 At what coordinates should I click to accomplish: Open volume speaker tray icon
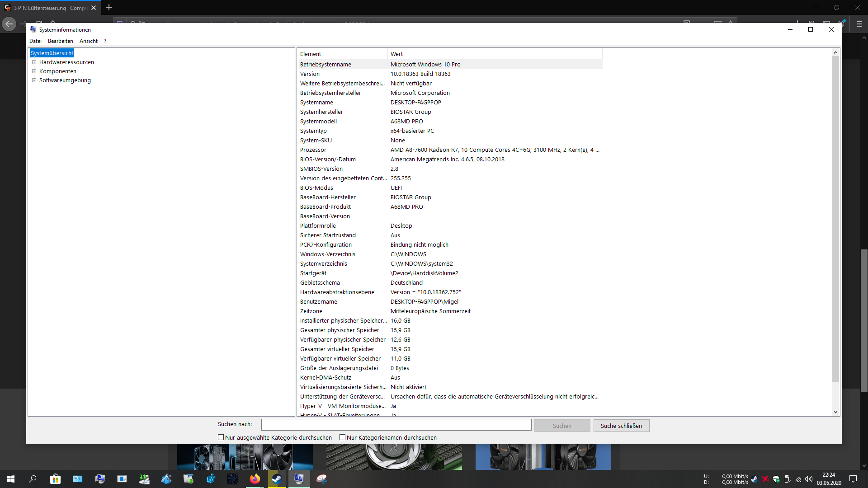click(x=809, y=479)
